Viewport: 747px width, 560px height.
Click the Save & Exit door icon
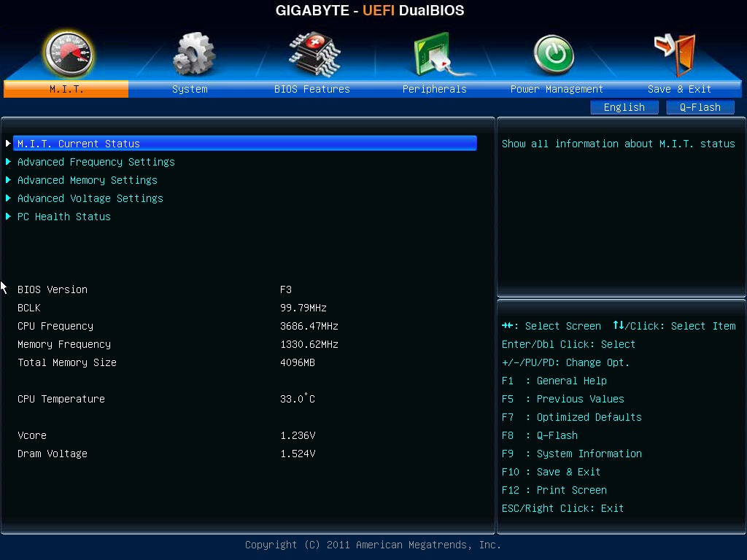675,55
